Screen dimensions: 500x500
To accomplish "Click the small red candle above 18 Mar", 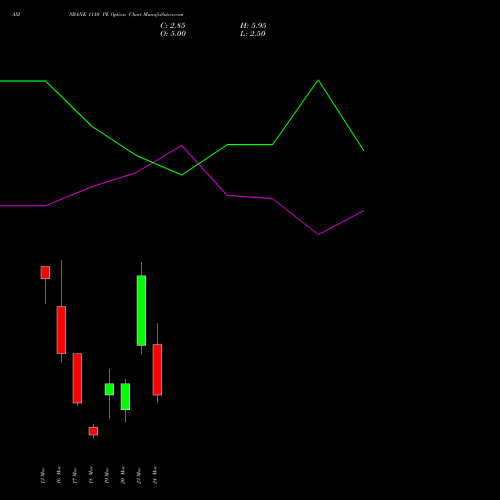I will tap(93, 431).
